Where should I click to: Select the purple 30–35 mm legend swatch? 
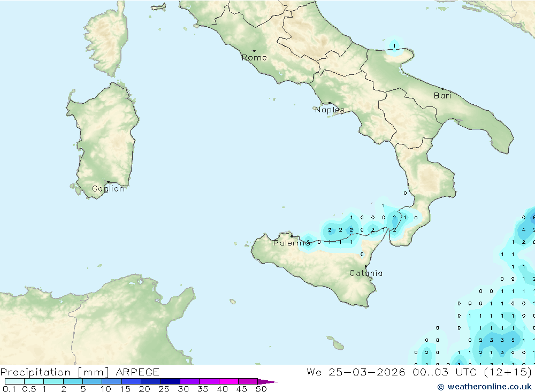click(x=189, y=382)
